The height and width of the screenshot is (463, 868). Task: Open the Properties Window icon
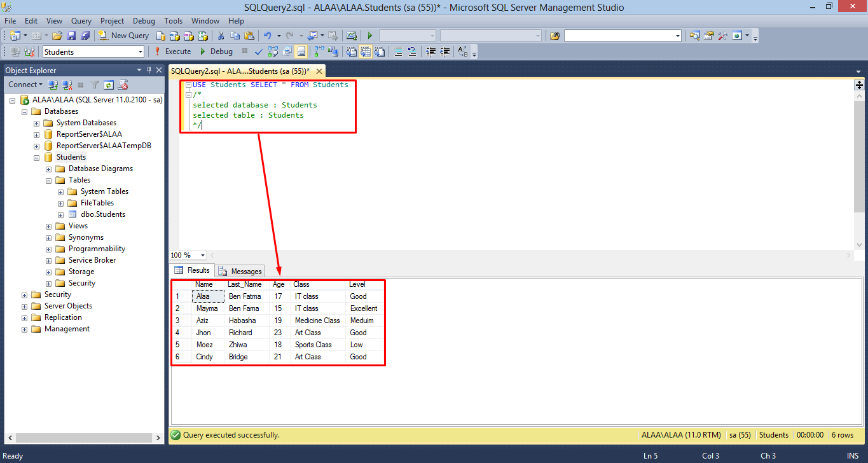point(708,36)
